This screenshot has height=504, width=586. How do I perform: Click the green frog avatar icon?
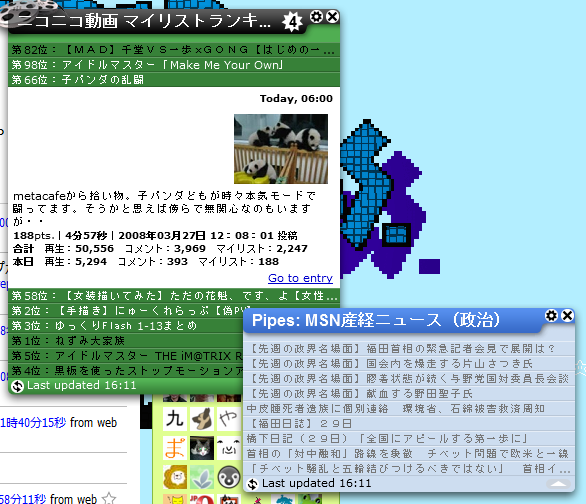pyautogui.click(x=309, y=499)
